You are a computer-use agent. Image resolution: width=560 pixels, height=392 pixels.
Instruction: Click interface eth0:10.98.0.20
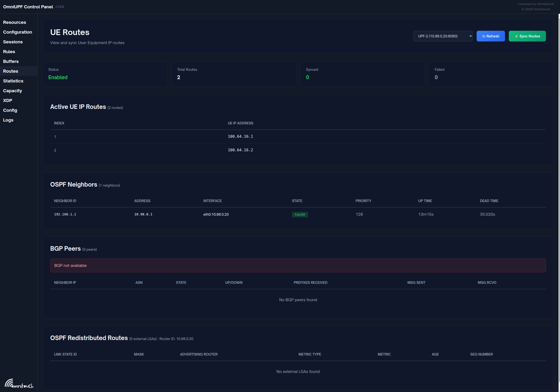coord(216,214)
